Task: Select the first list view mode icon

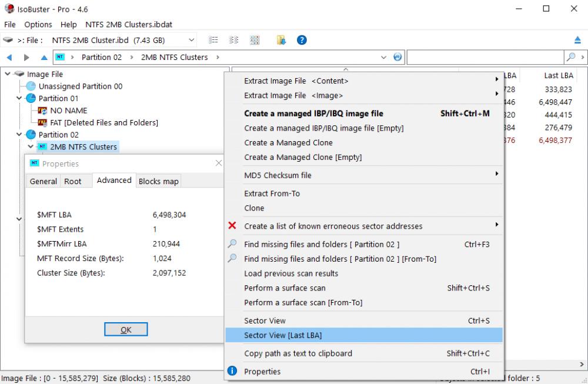Action: click(213, 39)
